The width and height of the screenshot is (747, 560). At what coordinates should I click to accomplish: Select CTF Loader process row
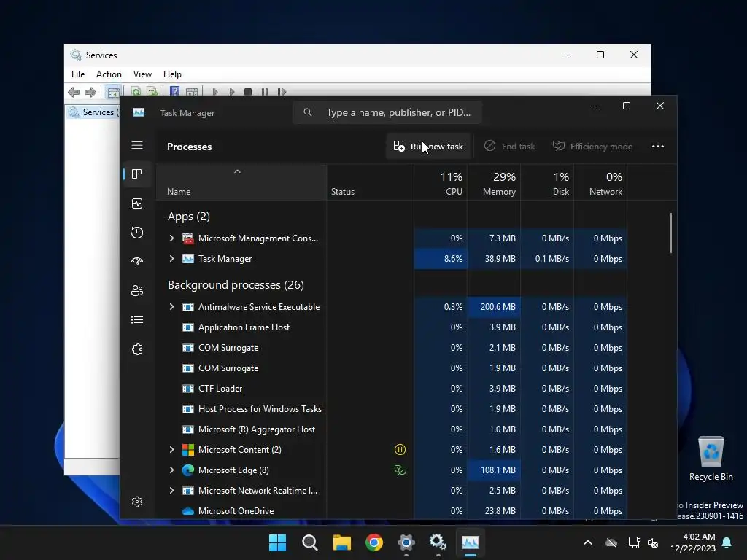(392, 389)
